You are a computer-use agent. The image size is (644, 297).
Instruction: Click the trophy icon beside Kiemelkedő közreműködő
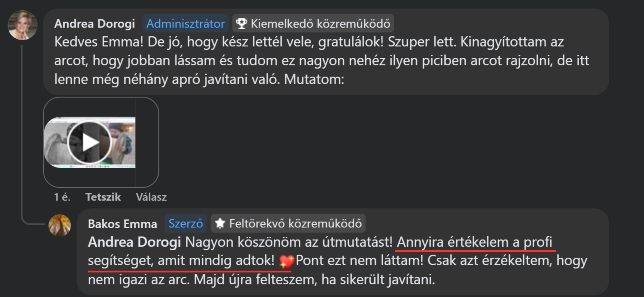242,23
